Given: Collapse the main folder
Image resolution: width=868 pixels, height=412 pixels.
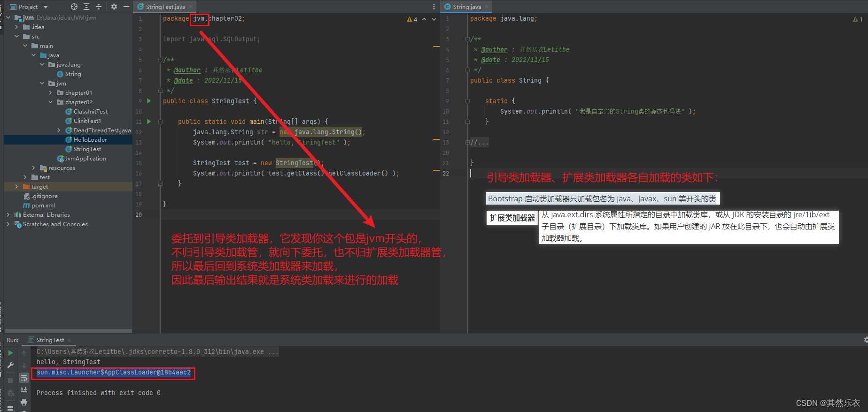Looking at the screenshot, I should click(25, 46).
